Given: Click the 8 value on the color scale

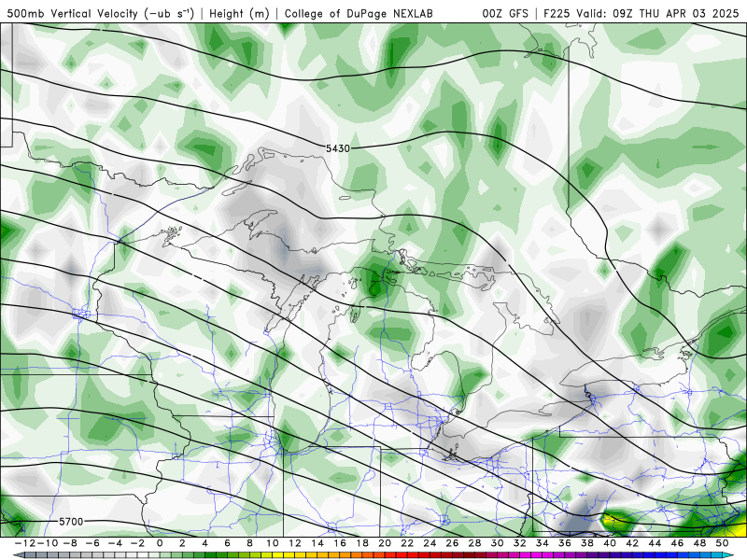Looking at the screenshot, I should [x=249, y=543].
